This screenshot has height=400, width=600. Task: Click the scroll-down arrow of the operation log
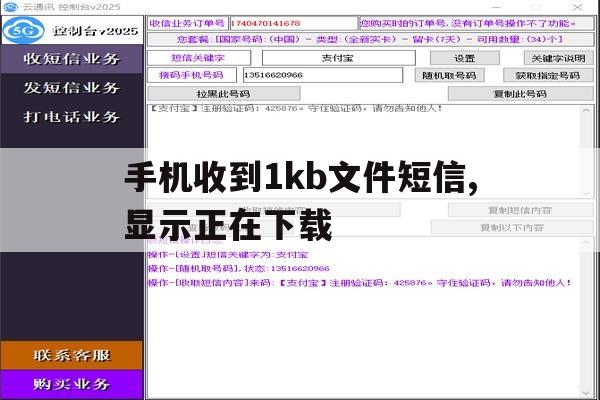point(586,393)
